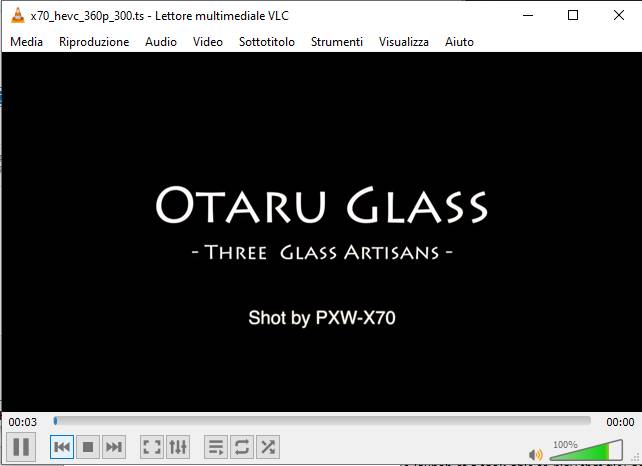
Task: Click the window resize grip at bottom corner
Action: [636, 459]
